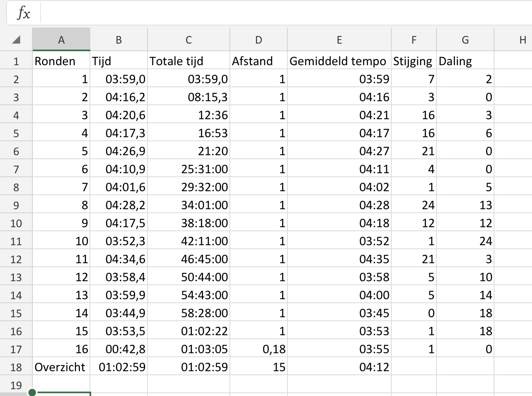Click the cell containing 0,18

[259, 349]
